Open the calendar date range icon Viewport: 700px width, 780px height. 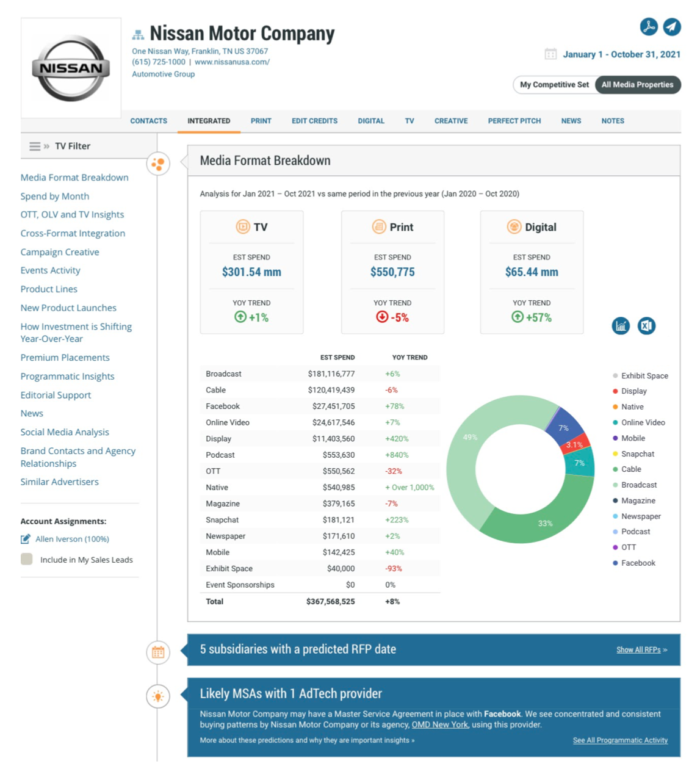pyautogui.click(x=550, y=54)
